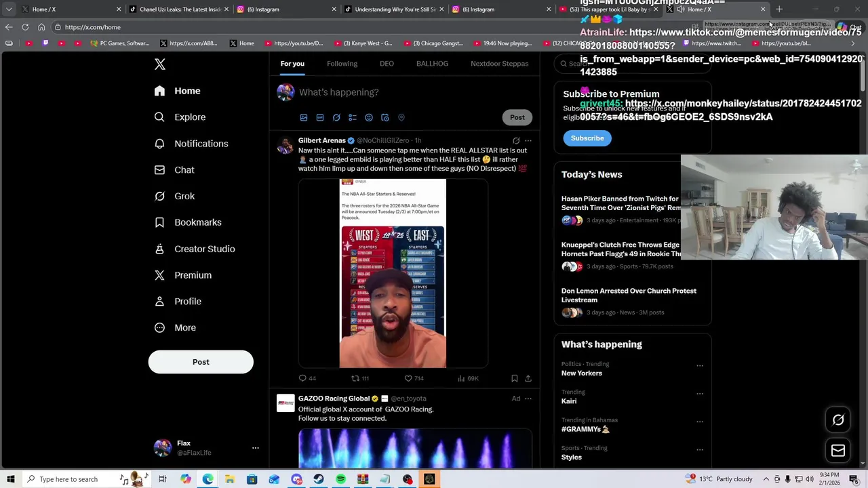The height and width of the screenshot is (488, 868).
Task: Open Bookmarks from the sidebar
Action: 188,222
